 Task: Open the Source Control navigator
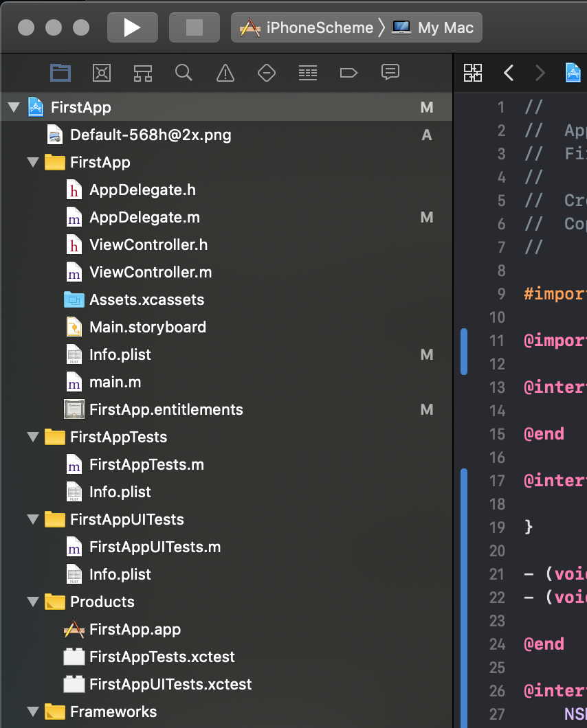pyautogui.click(x=102, y=72)
